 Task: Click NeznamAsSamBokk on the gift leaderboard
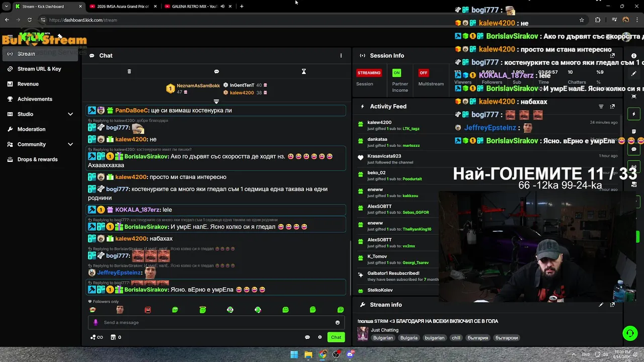(198, 86)
